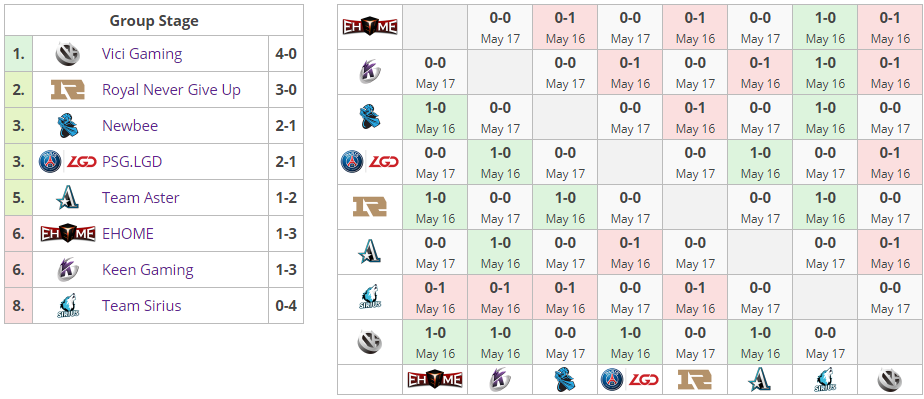The height and width of the screenshot is (399, 924).
Task: Click the Team Sirius logo in the crosstable's bottom row
Action: tap(825, 380)
